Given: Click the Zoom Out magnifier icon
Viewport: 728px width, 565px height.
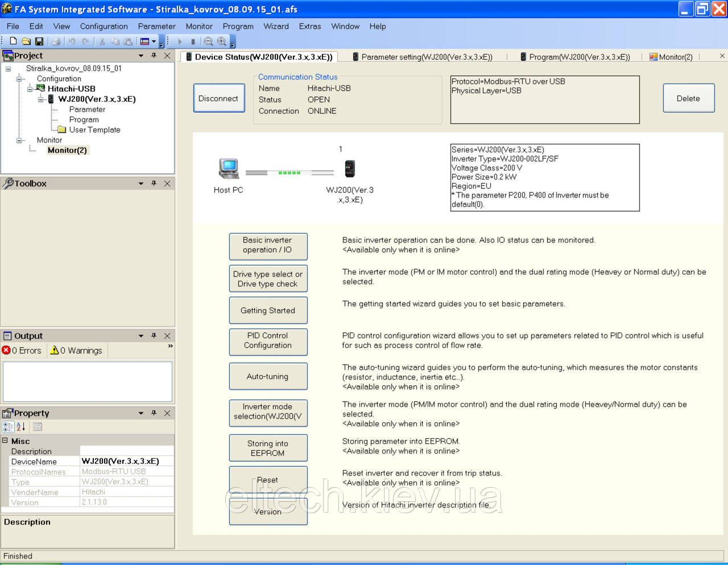Looking at the screenshot, I should click(x=208, y=41).
